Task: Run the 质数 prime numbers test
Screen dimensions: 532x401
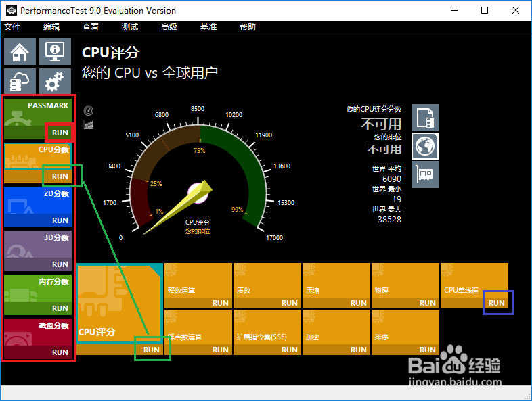Action: [290, 303]
